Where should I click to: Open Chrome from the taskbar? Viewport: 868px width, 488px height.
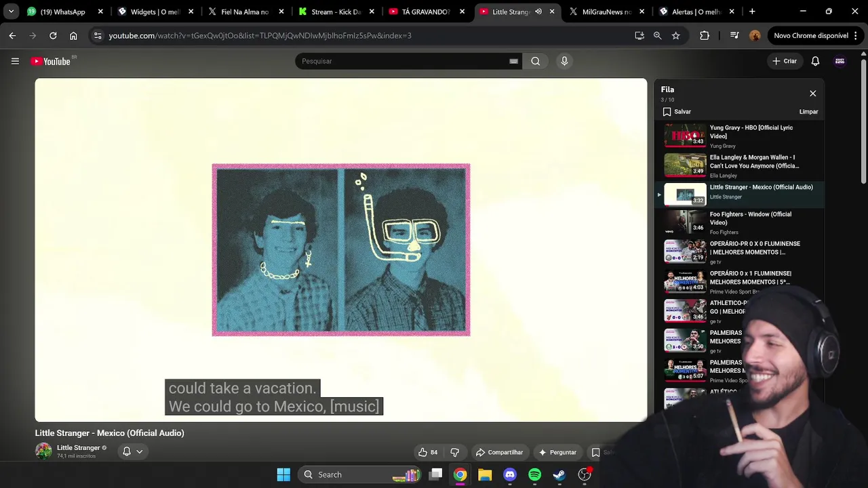[460, 474]
